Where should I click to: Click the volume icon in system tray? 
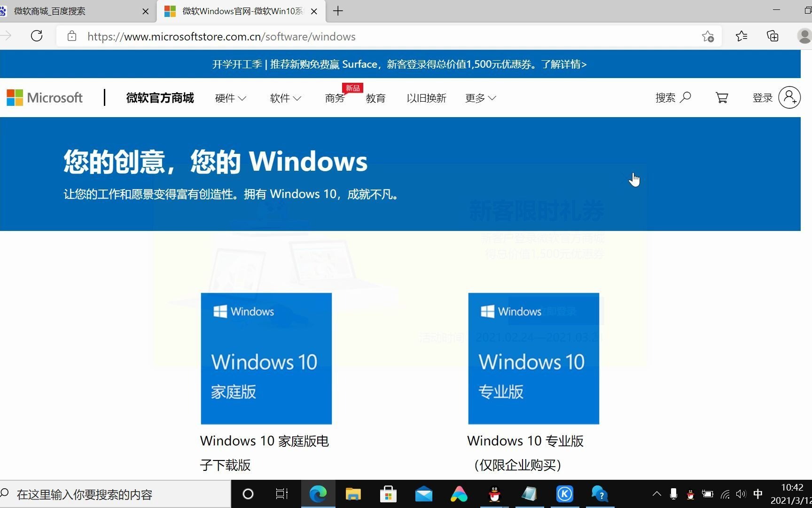tap(741, 494)
